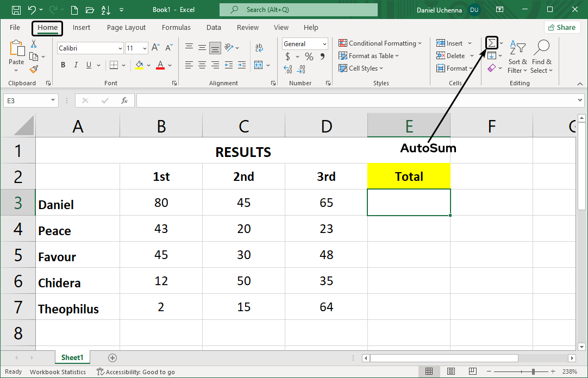The width and height of the screenshot is (588, 378).
Task: Add a new sheet
Action: coord(112,358)
